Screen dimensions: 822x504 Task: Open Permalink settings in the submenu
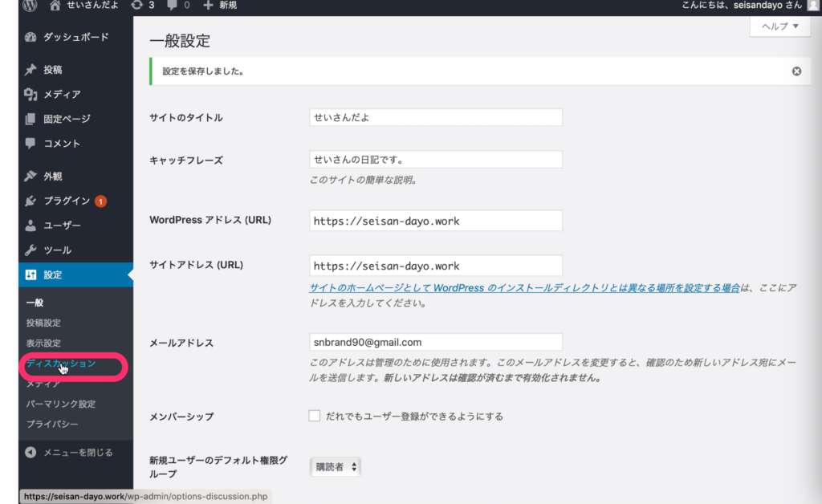[61, 404]
